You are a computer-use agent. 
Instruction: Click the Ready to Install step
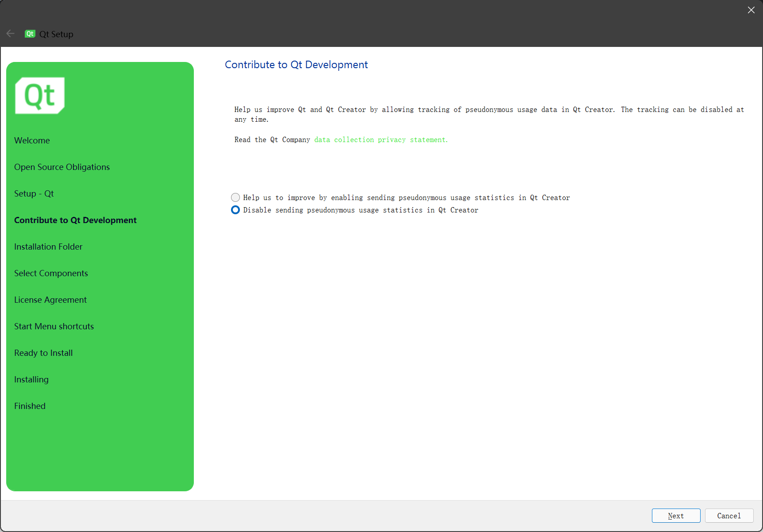pyautogui.click(x=43, y=353)
